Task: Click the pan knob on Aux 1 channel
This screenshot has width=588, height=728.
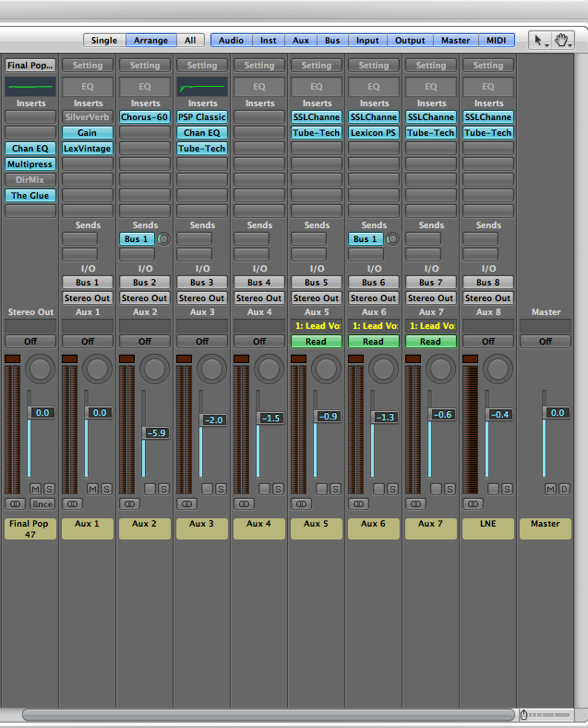Action: (x=97, y=369)
